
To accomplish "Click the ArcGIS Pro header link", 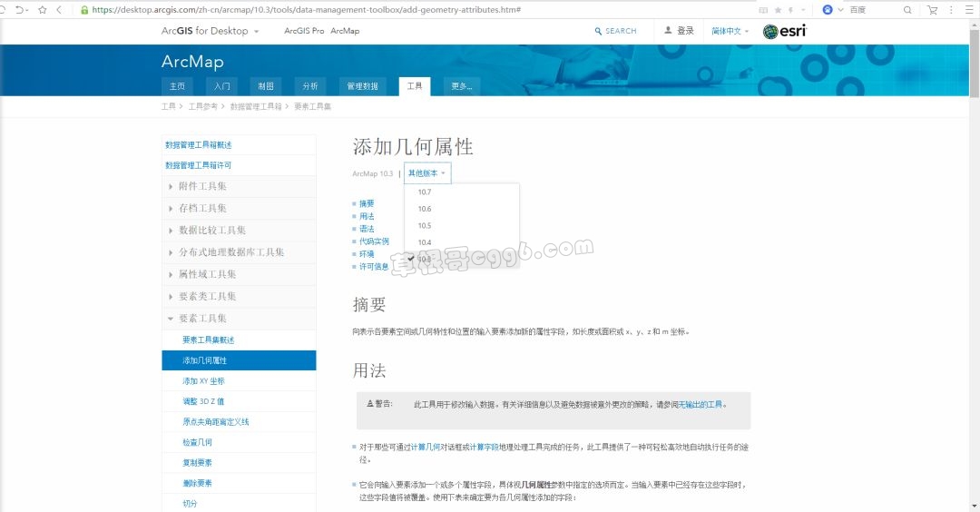I will (x=304, y=31).
